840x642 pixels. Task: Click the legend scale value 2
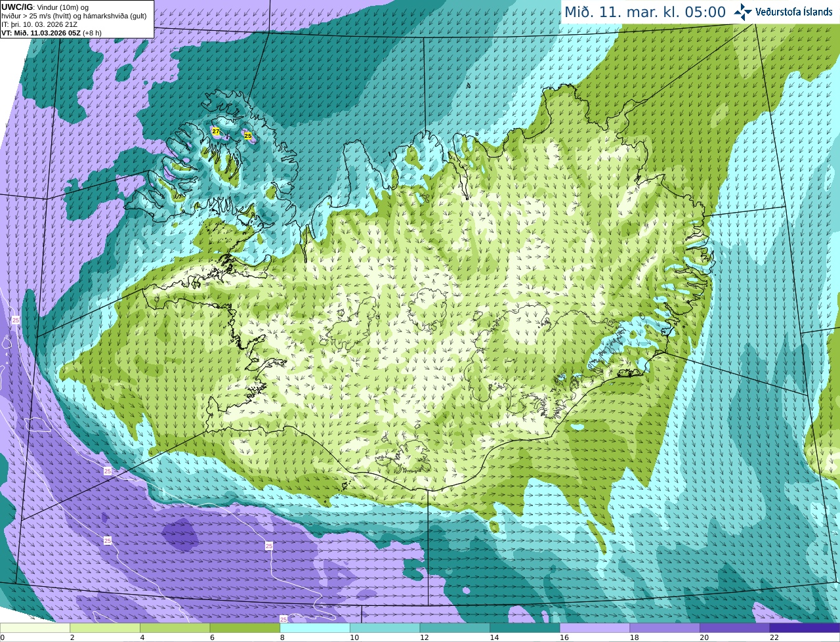(72, 637)
